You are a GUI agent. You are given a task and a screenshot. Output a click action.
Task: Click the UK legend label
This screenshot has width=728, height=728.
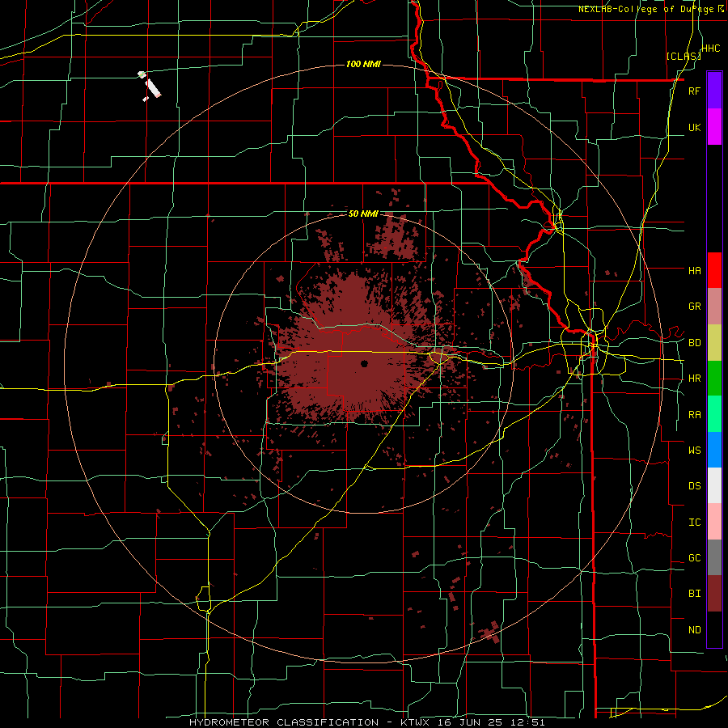point(694,128)
